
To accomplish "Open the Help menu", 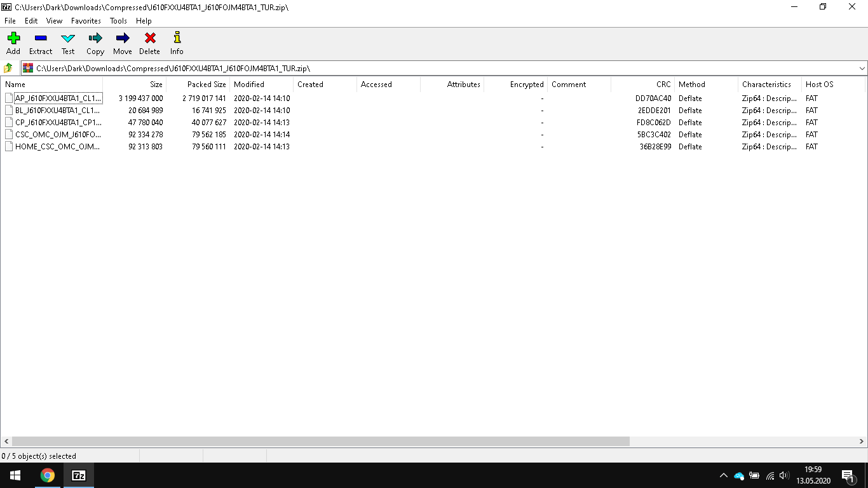I will pos(144,21).
